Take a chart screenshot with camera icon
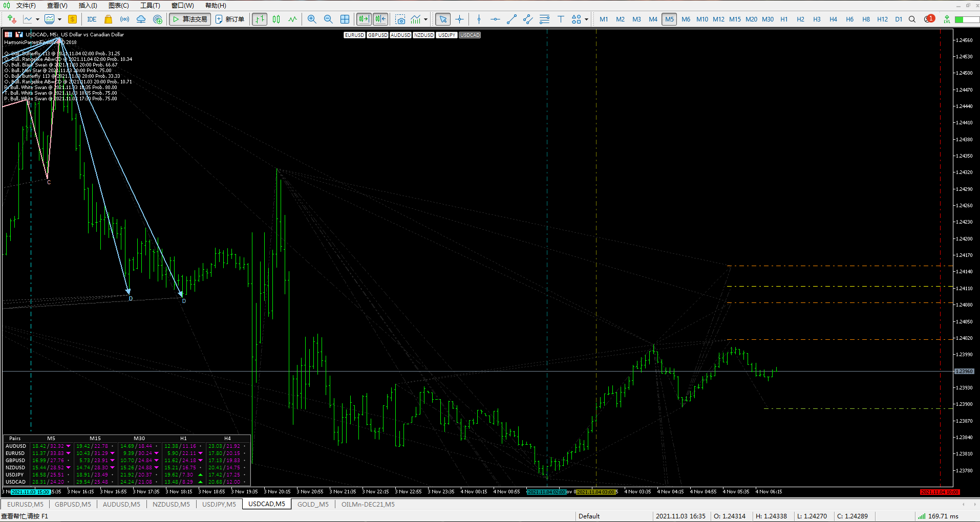 click(x=400, y=19)
